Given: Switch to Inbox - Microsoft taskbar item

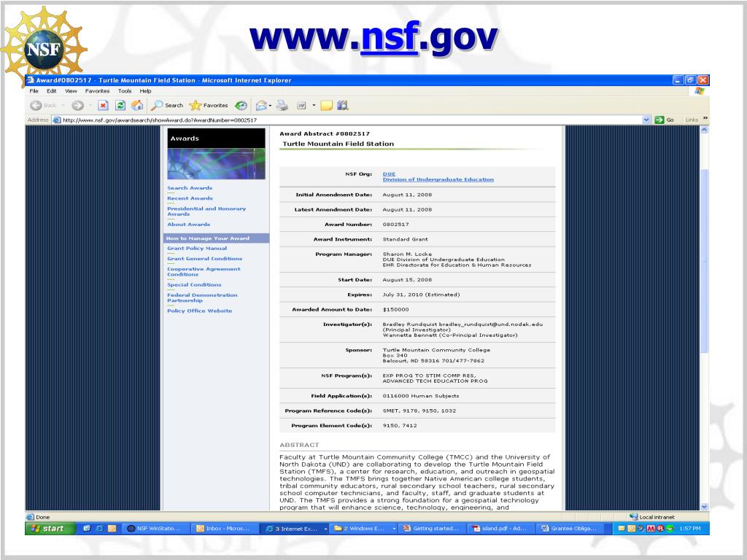Looking at the screenshot, I should click(225, 528).
